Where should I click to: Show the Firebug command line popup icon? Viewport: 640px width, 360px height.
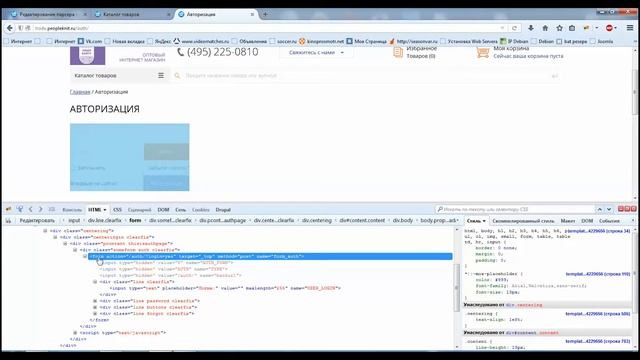click(x=52, y=209)
